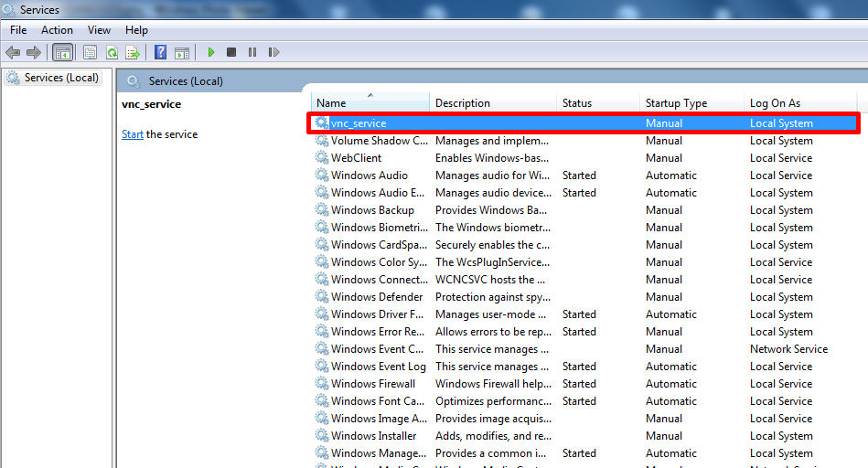Sort list by Startup Type column header
This screenshot has height=468, width=868.
pyautogui.click(x=676, y=103)
